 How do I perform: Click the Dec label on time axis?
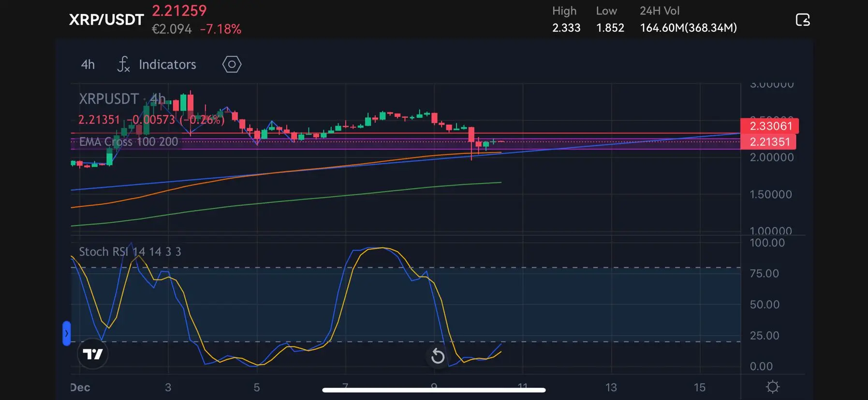click(80, 387)
